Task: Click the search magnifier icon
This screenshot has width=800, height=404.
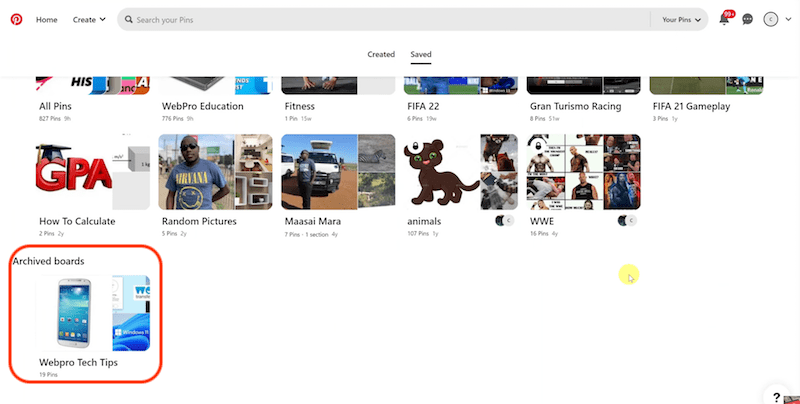Action: [127, 19]
